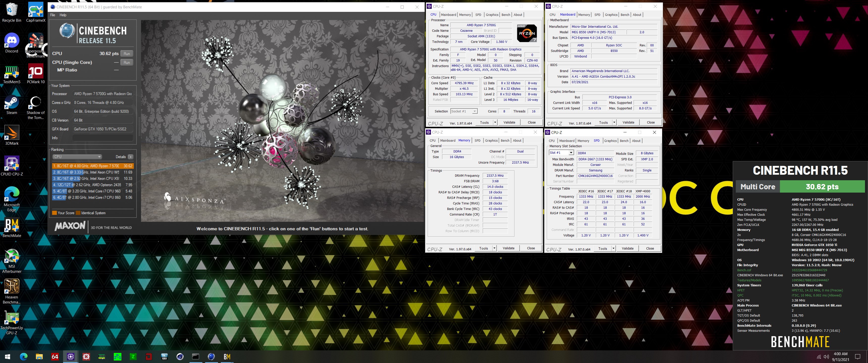868x363 pixels.
Task: Launch TestMem5 from the desktop
Action: [x=11, y=74]
